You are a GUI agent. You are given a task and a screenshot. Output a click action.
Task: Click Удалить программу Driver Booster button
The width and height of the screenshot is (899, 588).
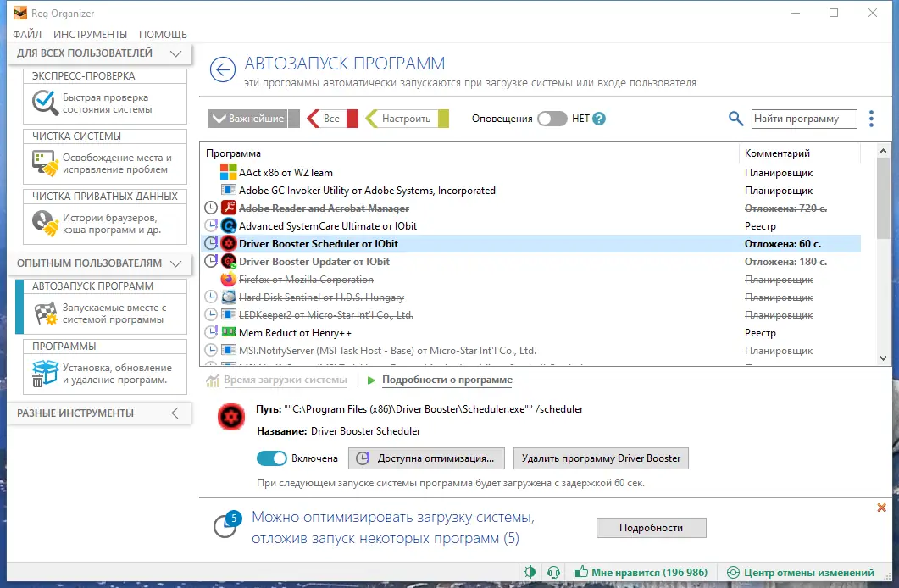[601, 458]
